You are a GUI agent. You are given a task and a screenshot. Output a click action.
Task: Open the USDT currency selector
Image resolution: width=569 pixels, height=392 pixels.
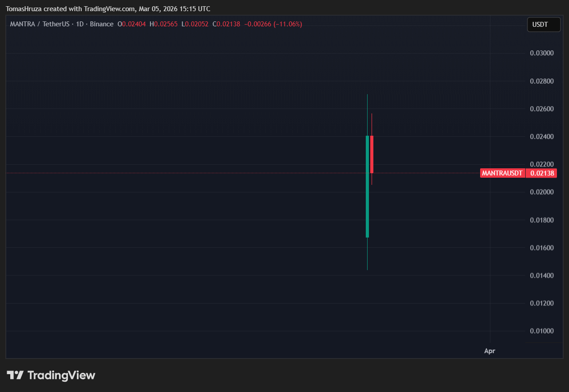[x=543, y=25]
